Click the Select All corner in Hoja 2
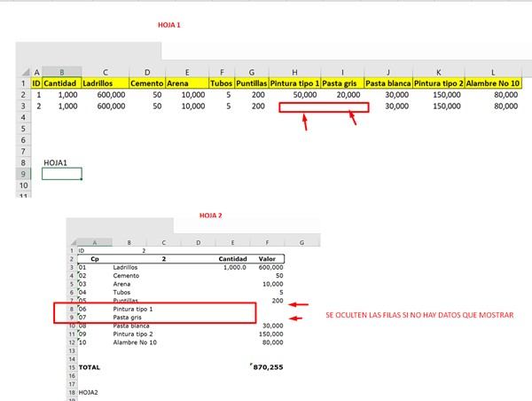Viewport: 532px width, 401px height. coord(74,242)
